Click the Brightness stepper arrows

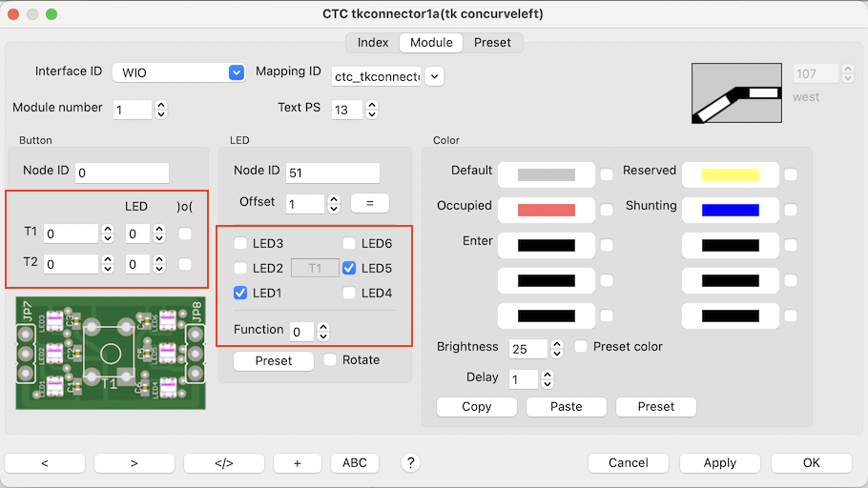pos(558,349)
